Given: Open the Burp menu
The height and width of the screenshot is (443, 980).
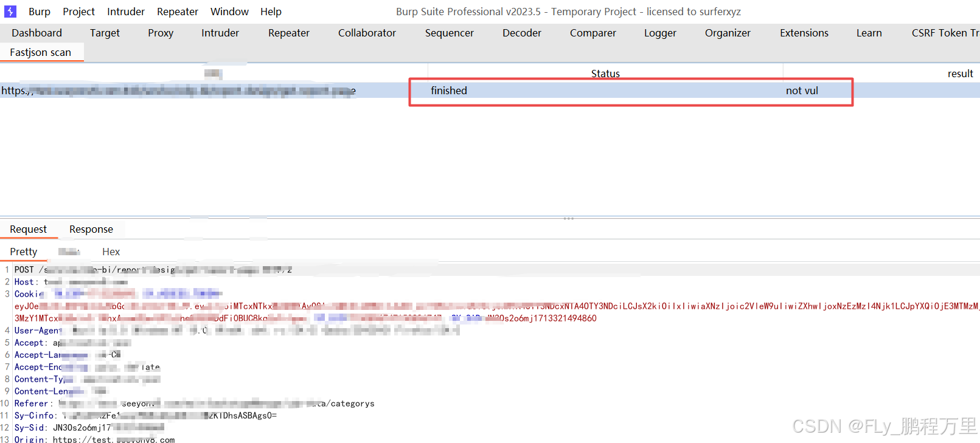Looking at the screenshot, I should click(40, 12).
